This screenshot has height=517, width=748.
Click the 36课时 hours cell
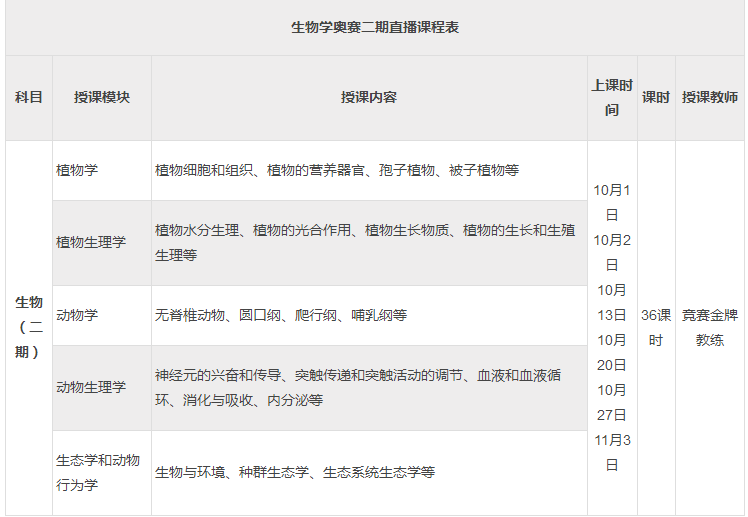[x=655, y=327]
